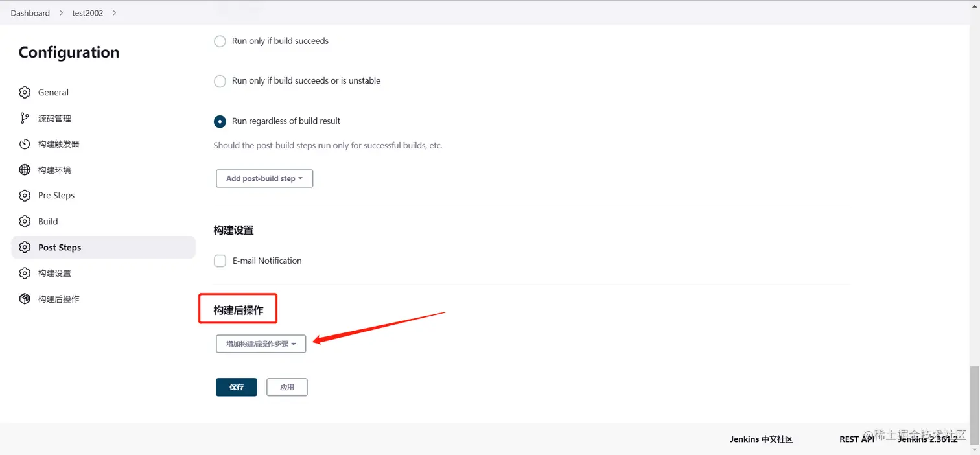Viewport: 980px width, 455px height.
Task: Click the 构建设置 gear icon
Action: (x=25, y=273)
